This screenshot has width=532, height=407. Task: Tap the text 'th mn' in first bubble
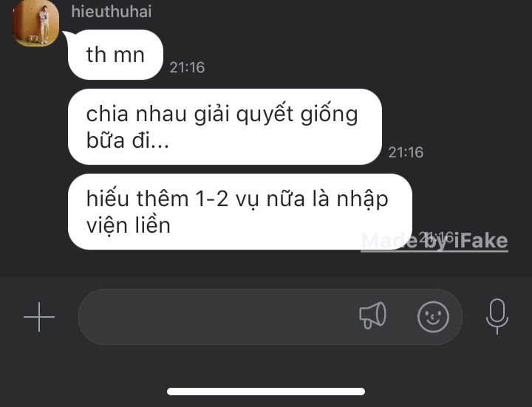(115, 55)
